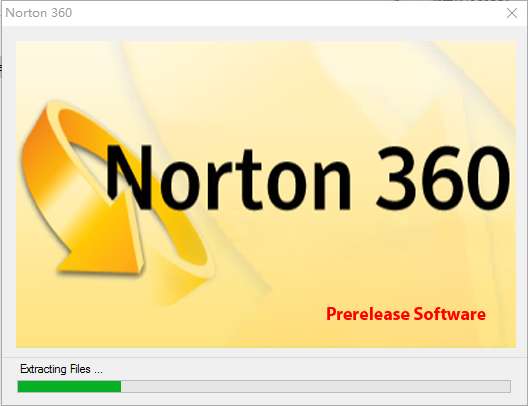Click the large "360" number in the banner
The image size is (528, 406).
(x=443, y=177)
